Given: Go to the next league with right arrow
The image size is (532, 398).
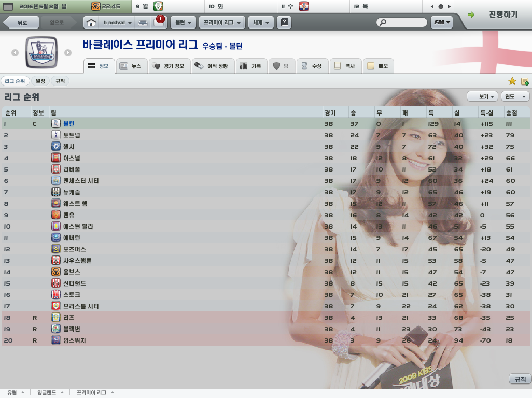Looking at the screenshot, I should [x=68, y=53].
